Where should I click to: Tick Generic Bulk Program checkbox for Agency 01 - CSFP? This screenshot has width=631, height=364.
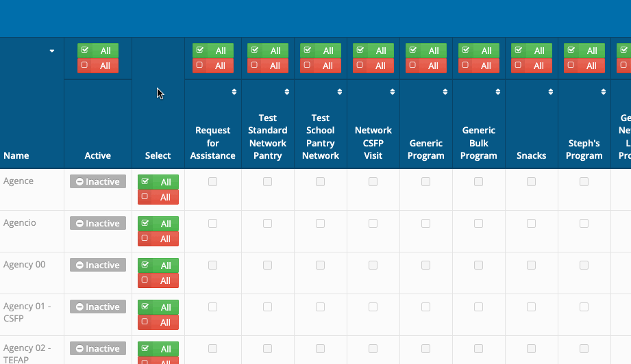click(x=478, y=307)
